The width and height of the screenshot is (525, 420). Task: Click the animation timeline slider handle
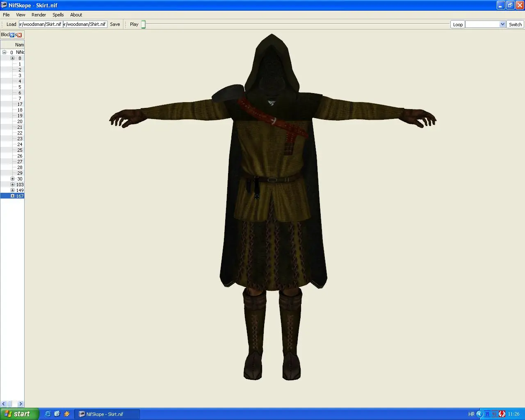[x=144, y=25]
